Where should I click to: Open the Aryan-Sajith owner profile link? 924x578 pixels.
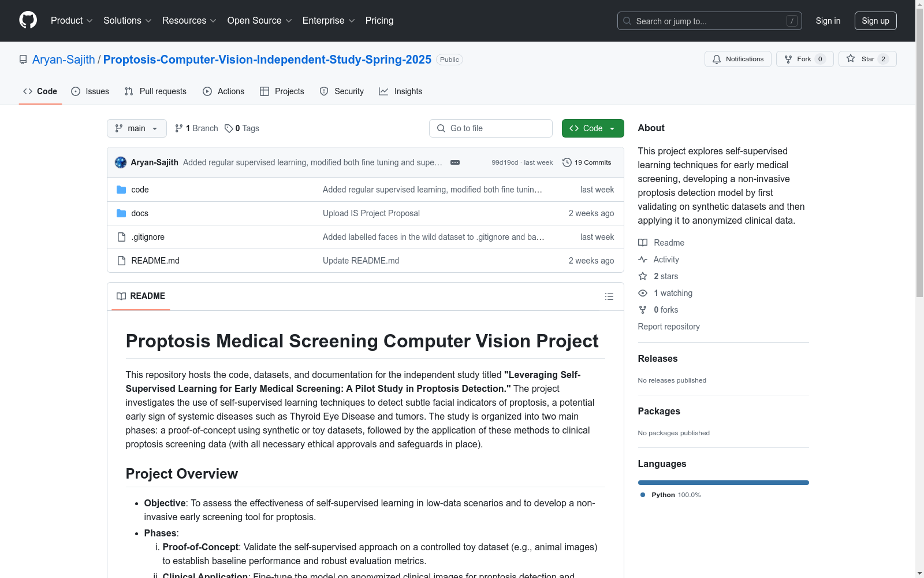[x=64, y=60]
